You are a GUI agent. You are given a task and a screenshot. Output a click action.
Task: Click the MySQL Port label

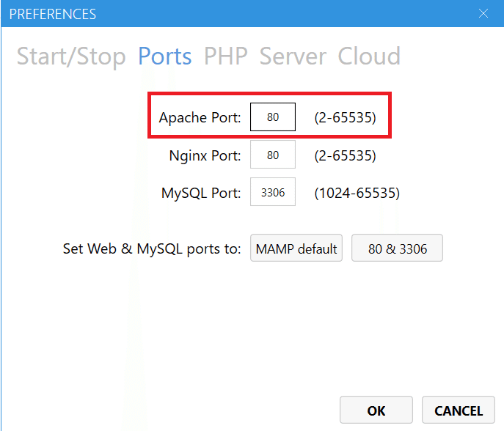(201, 194)
